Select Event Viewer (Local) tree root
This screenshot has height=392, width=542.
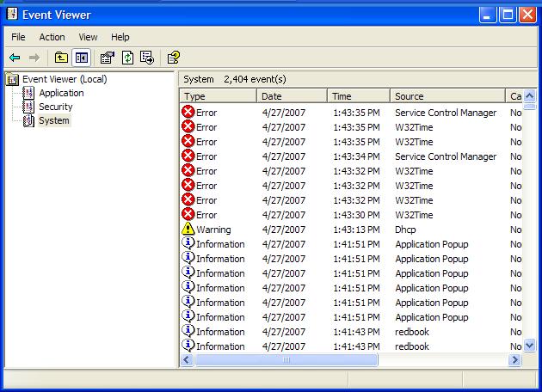[65, 79]
